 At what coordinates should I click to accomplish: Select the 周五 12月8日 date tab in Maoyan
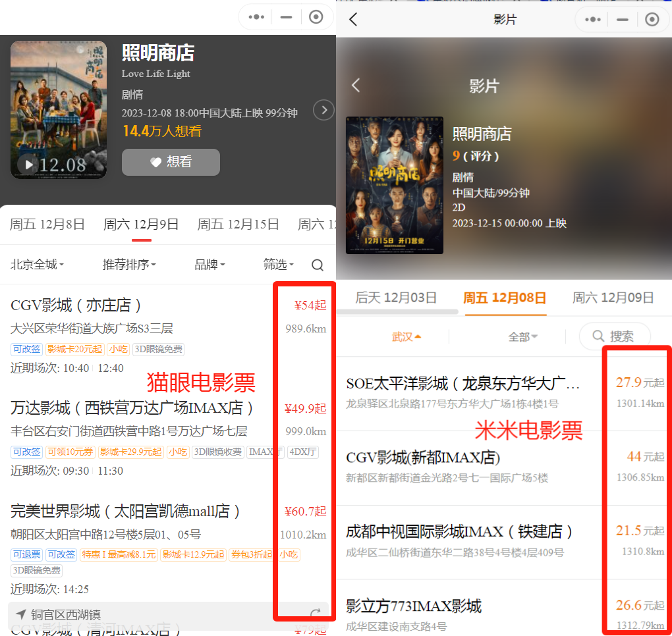47,225
